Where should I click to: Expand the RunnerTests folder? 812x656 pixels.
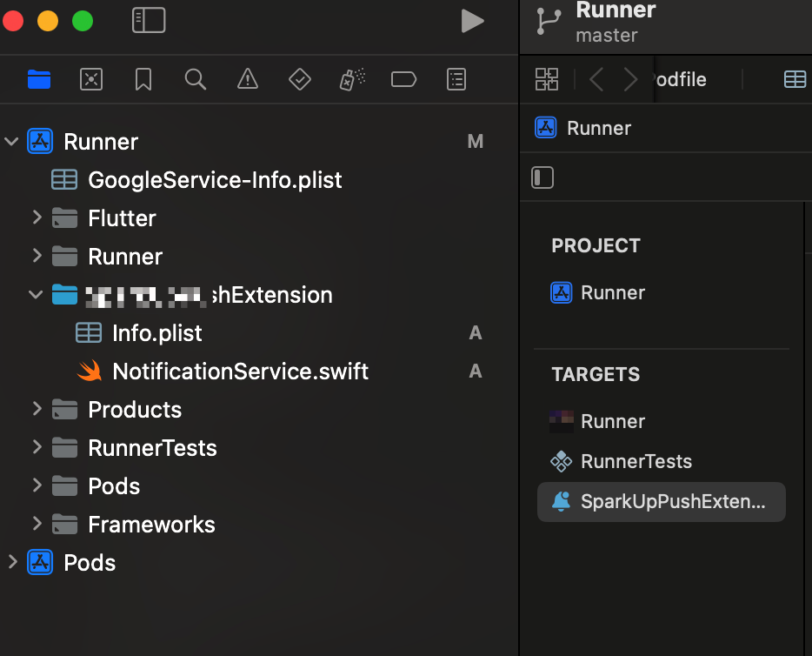pyautogui.click(x=37, y=447)
